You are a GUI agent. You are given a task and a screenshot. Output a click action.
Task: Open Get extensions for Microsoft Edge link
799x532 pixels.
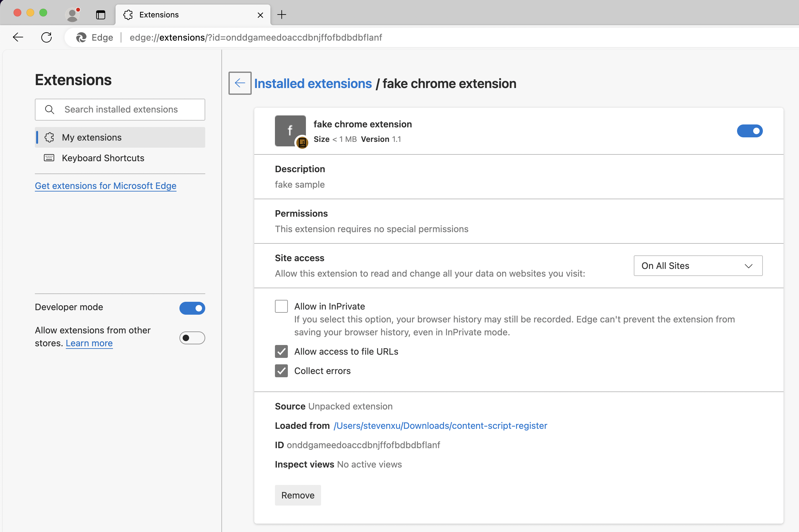pyautogui.click(x=106, y=186)
